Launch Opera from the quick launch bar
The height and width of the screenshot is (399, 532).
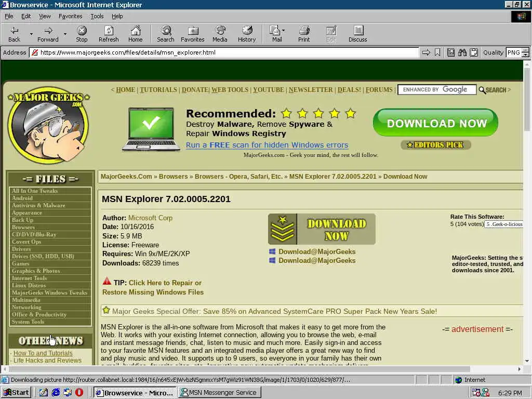point(79,393)
